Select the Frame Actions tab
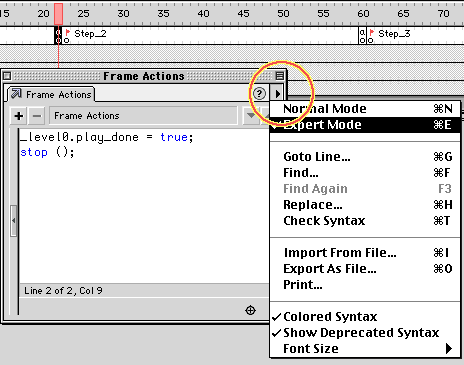This screenshot has height=365, width=464. (x=51, y=95)
